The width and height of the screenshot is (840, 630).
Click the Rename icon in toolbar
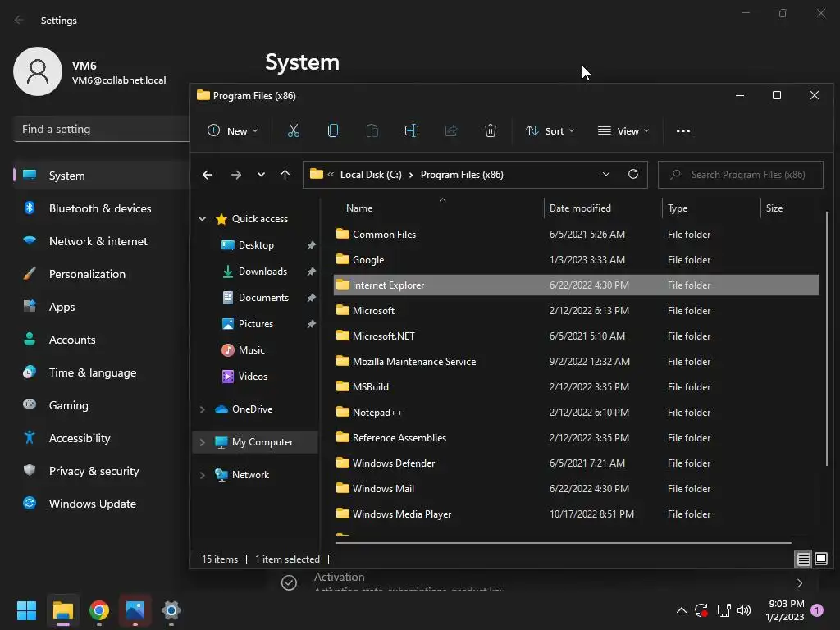click(x=412, y=130)
